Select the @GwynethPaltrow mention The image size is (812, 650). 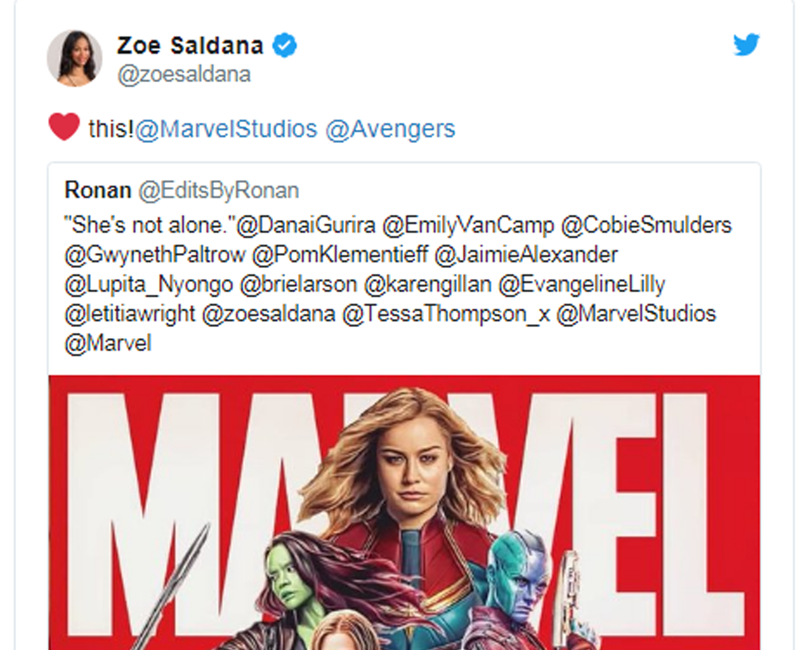155,255
